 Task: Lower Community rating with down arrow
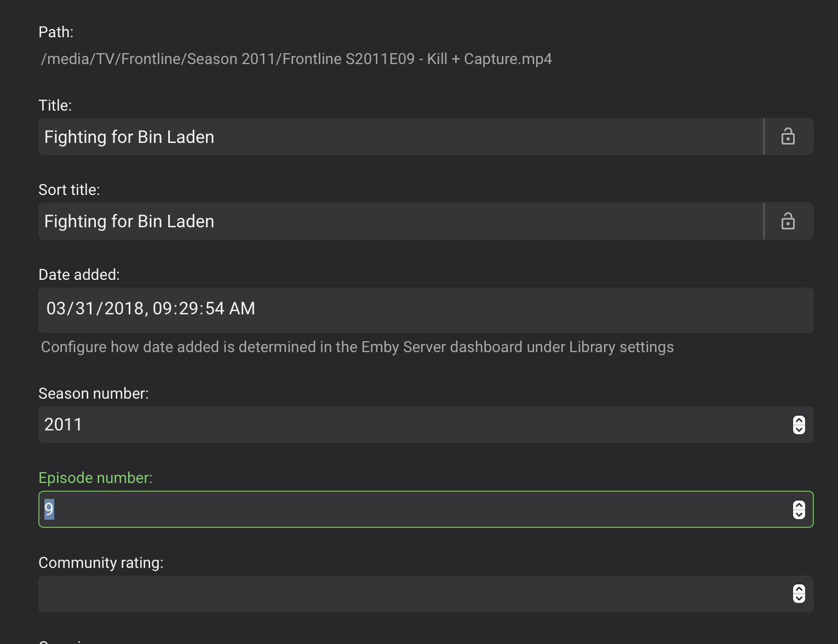click(799, 599)
